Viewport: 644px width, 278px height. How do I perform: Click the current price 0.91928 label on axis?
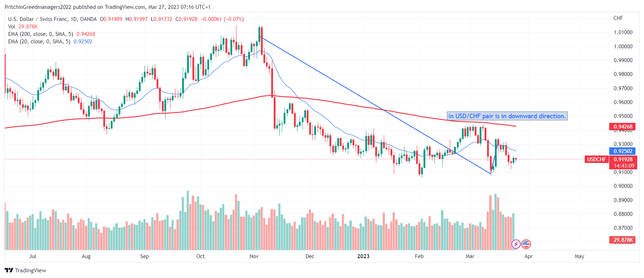tap(623, 159)
